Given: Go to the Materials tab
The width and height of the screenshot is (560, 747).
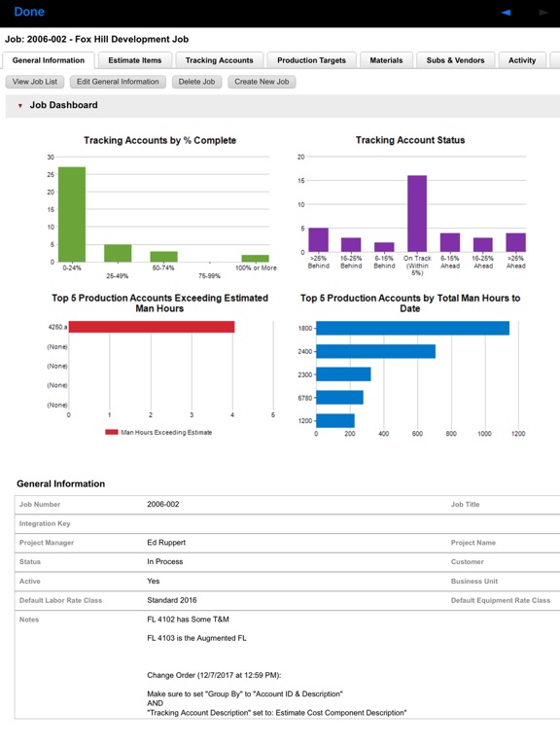Looking at the screenshot, I should (386, 60).
